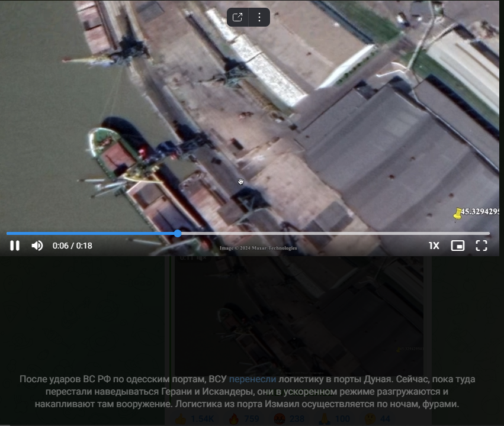
Task: Click the yellow pushpin map marker
Action: click(457, 214)
